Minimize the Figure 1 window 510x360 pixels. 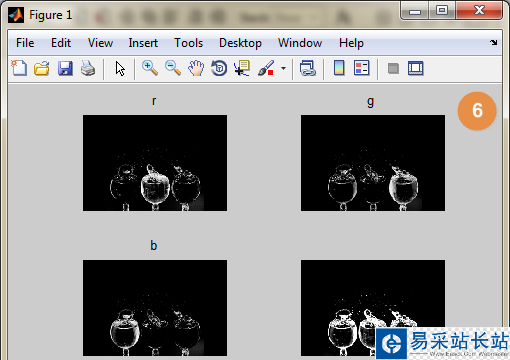(415, 11)
